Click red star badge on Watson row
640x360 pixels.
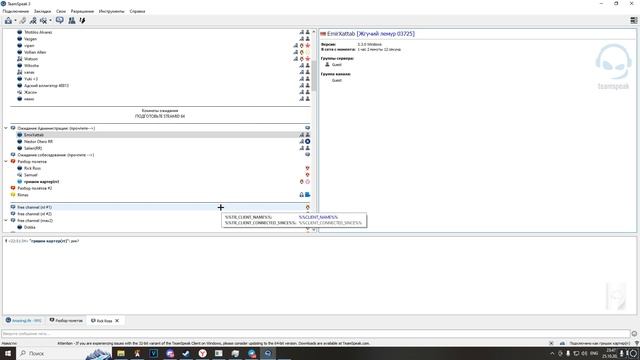coord(308,59)
